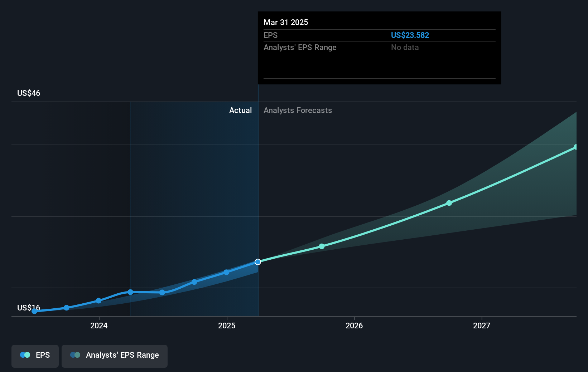Select the EPS data point in mid 2024
The image size is (588, 372).
click(x=162, y=293)
